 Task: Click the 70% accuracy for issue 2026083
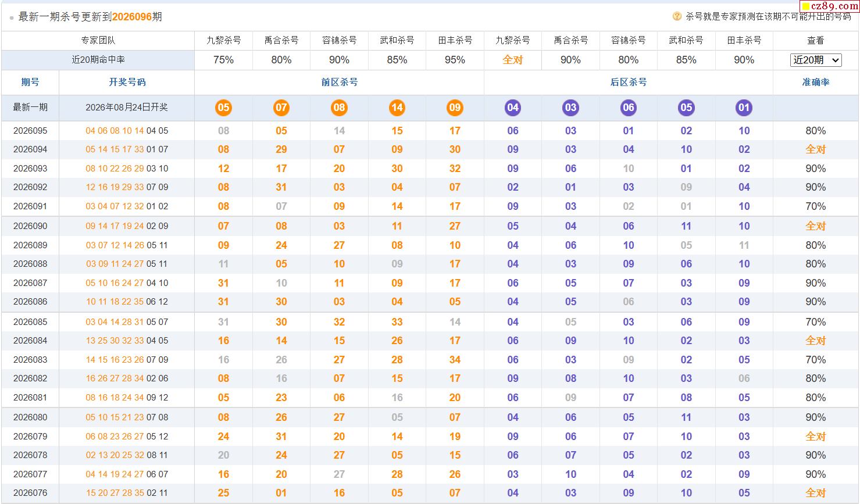pos(816,360)
